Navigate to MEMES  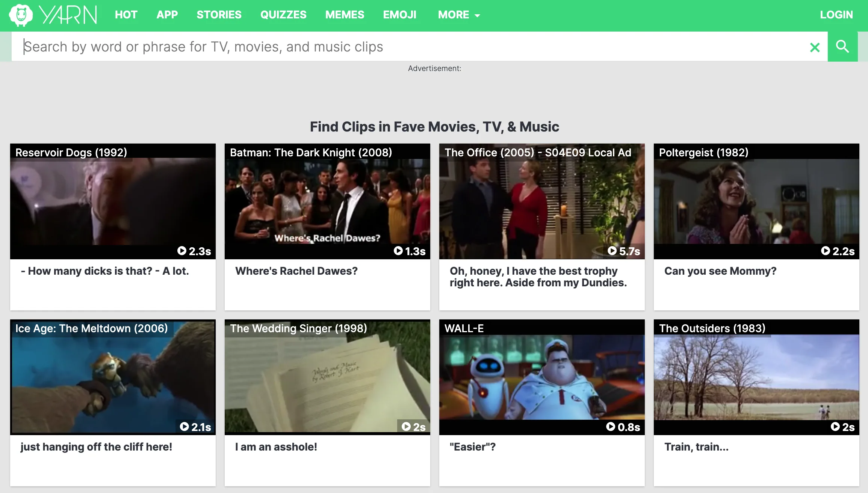tap(345, 15)
